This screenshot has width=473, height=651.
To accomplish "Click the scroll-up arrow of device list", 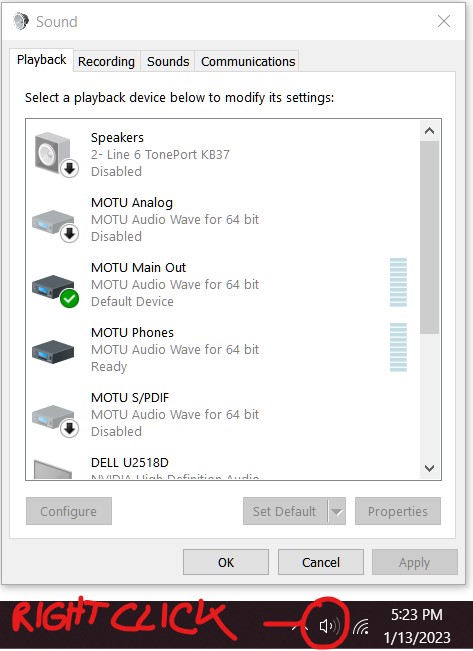I will (x=429, y=131).
